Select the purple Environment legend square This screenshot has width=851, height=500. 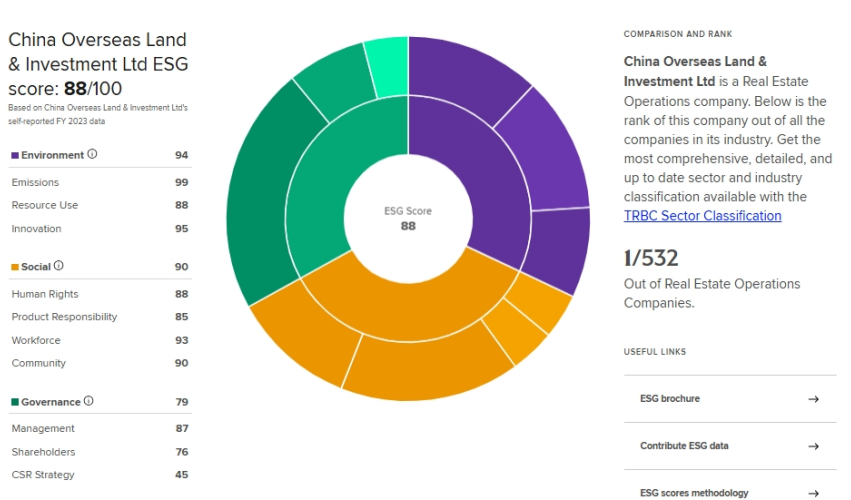tap(15, 156)
